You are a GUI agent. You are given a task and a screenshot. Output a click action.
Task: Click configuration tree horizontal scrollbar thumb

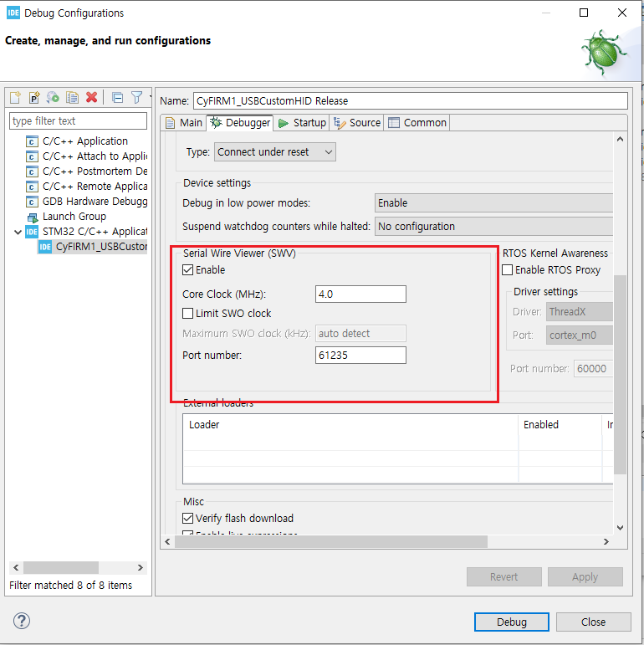pos(61,568)
